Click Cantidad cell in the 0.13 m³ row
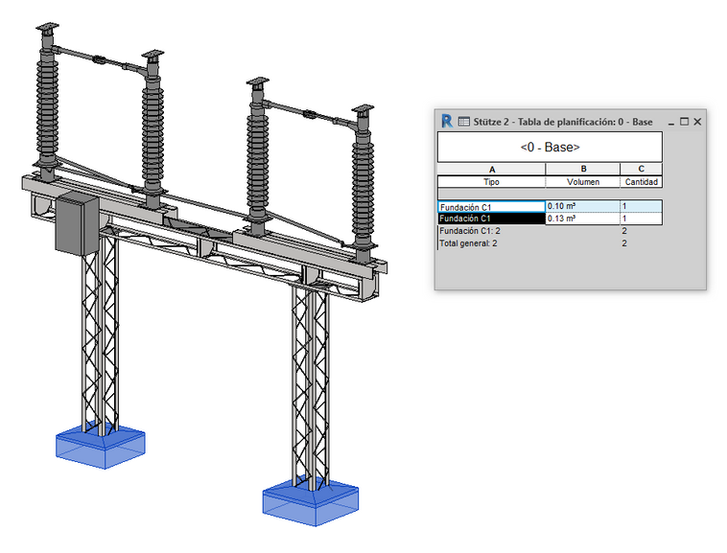The width and height of the screenshot is (727, 553). tap(641, 218)
